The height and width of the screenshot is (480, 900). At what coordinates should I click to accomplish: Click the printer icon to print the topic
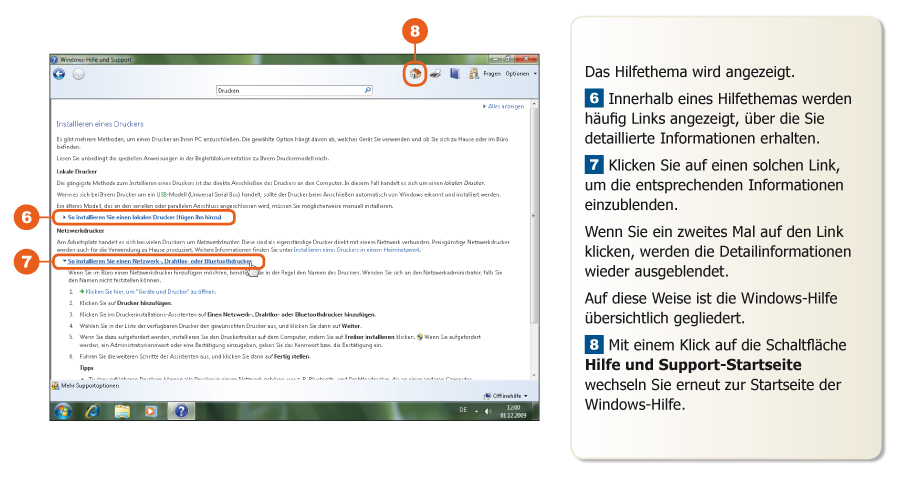[x=436, y=73]
